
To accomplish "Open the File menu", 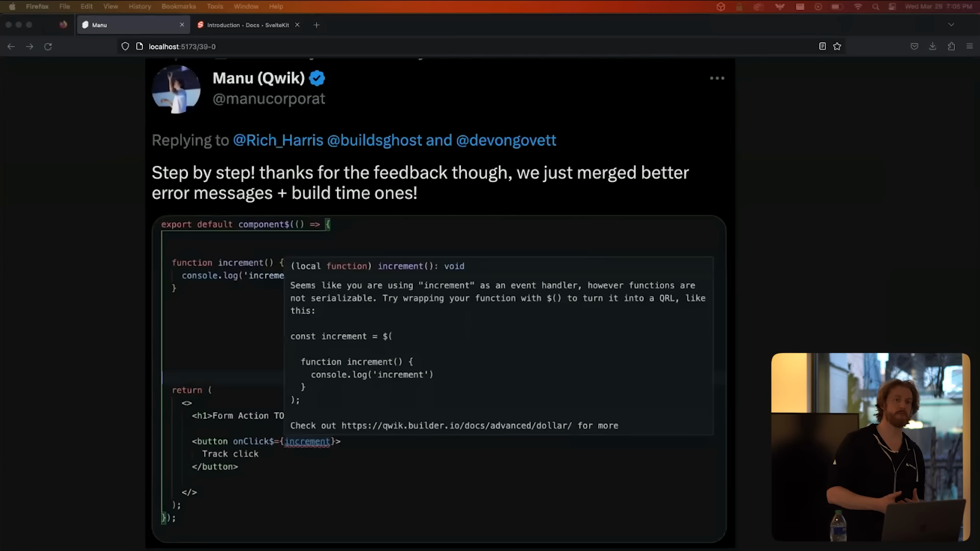I will tap(64, 7).
